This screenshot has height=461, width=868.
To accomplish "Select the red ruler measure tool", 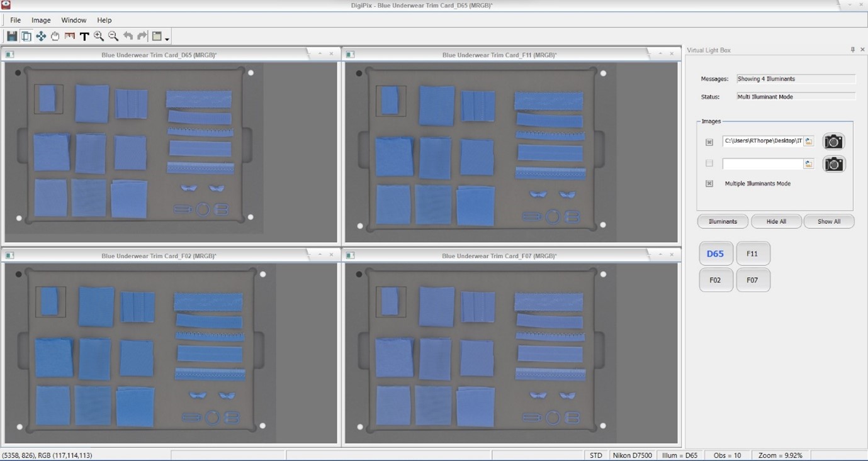I will (70, 36).
